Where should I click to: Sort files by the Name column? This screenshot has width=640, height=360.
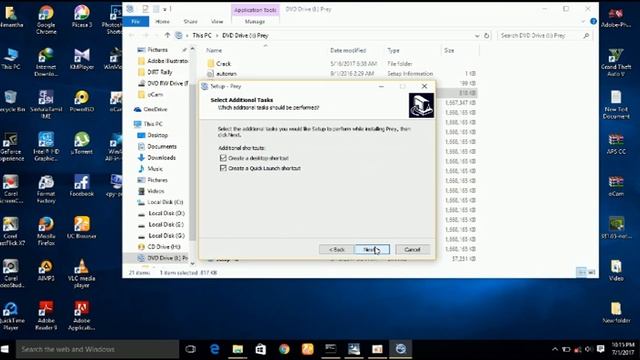click(214, 51)
